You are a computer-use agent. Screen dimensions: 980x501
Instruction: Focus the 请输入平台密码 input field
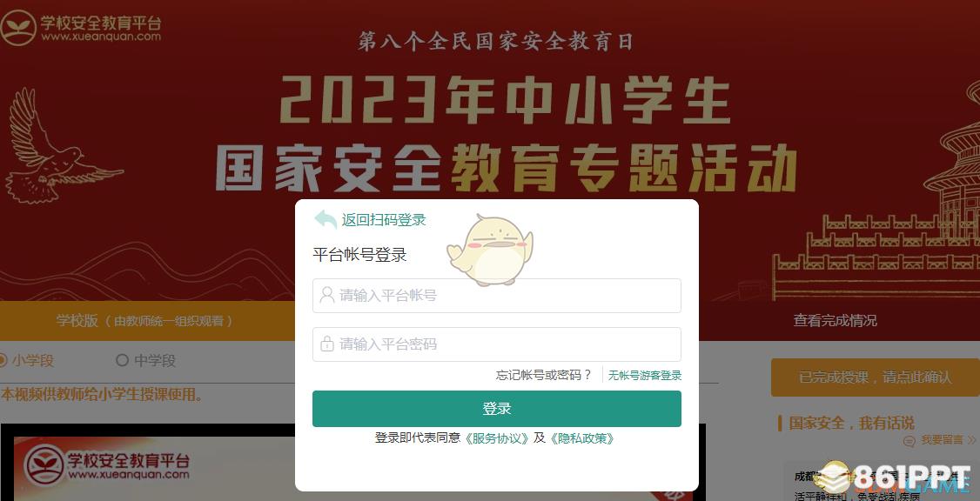[497, 344]
